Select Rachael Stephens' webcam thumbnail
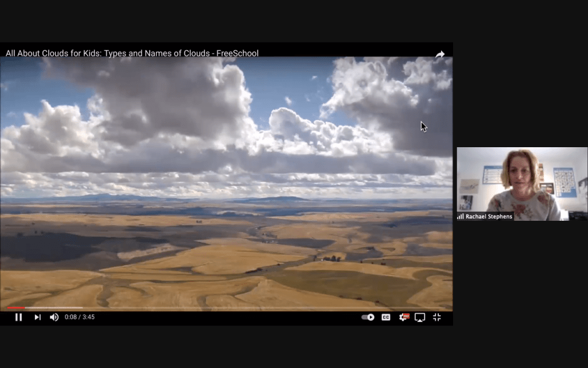Image resolution: width=588 pixels, height=368 pixels. (521, 181)
